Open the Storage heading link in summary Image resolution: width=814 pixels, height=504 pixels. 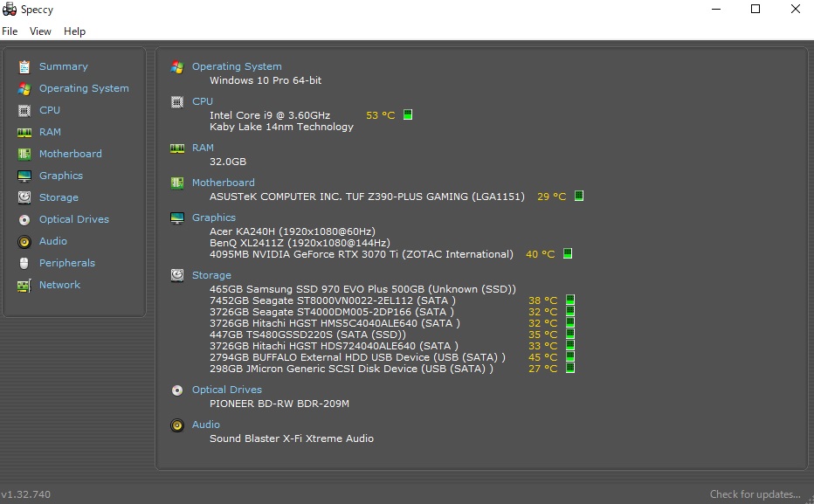[x=211, y=275]
